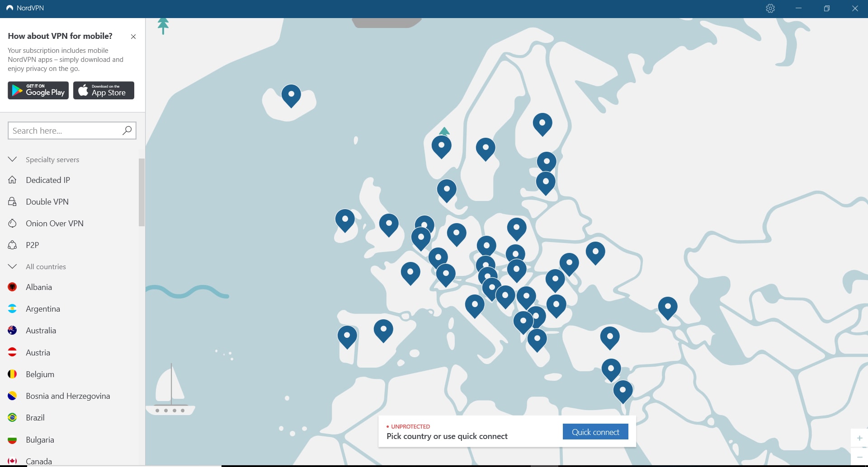Image resolution: width=868 pixels, height=467 pixels.
Task: Open the NordVPN settings gear
Action: click(770, 8)
